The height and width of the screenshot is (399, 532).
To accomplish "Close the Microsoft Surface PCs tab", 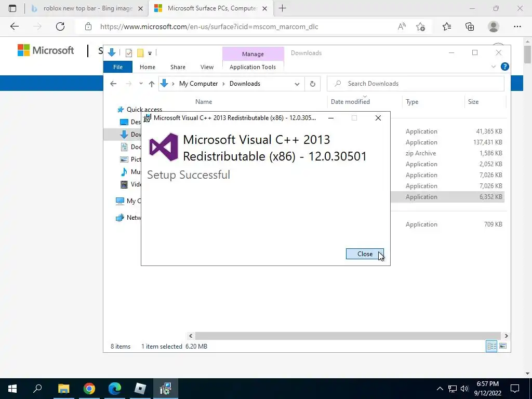I will point(265,8).
